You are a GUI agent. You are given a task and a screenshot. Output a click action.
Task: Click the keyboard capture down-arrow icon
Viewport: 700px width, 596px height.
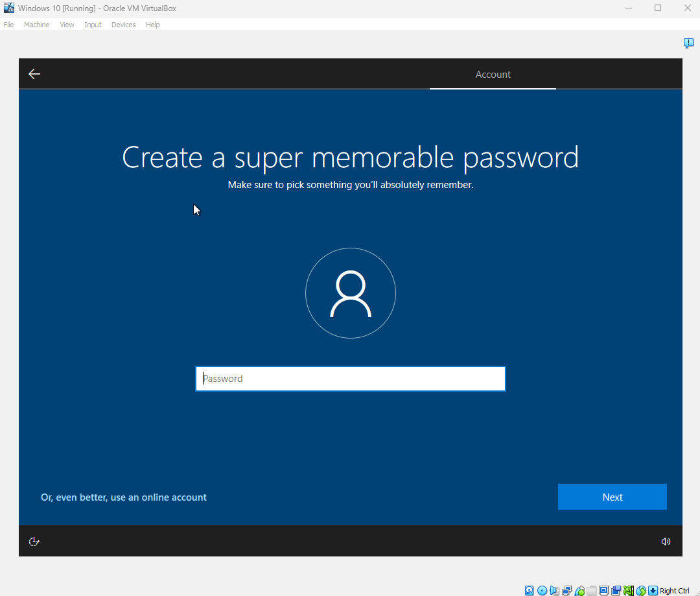(x=653, y=591)
